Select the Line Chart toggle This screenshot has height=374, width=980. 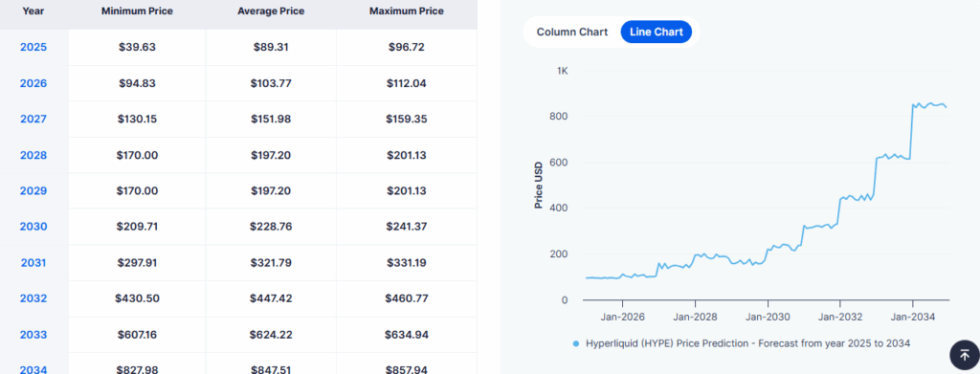click(657, 32)
